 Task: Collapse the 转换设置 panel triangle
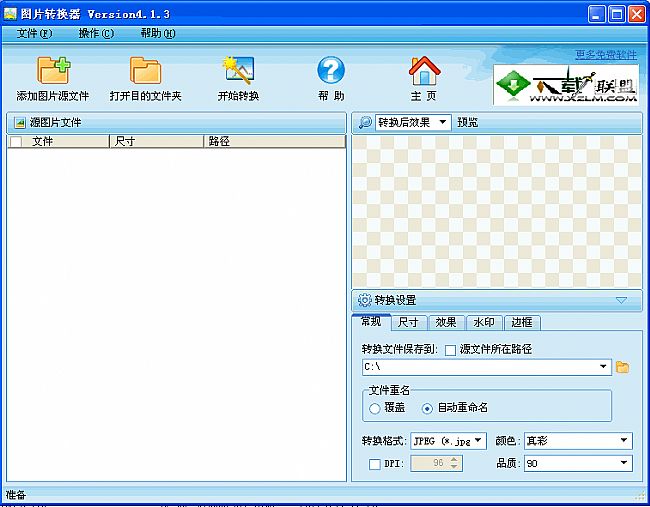(621, 300)
